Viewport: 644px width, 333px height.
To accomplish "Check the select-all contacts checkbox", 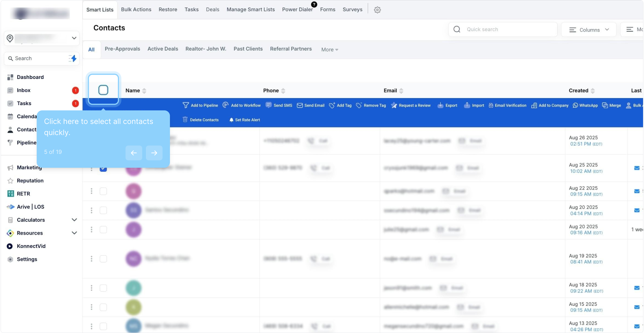I will (103, 90).
